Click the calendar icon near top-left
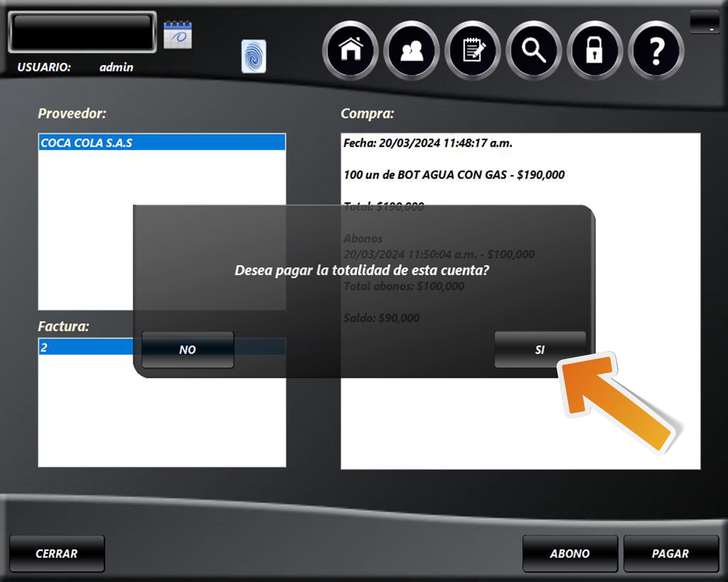This screenshot has height=582, width=728. point(178,35)
